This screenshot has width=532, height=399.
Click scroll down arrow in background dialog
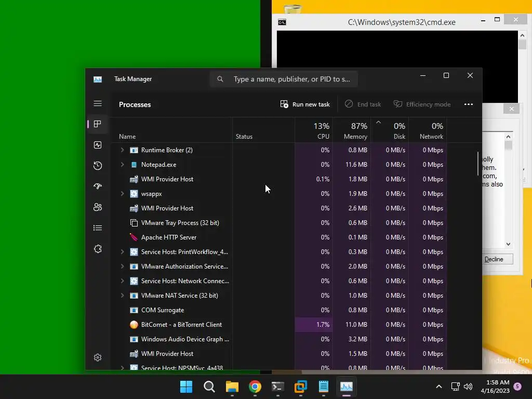[508, 244]
